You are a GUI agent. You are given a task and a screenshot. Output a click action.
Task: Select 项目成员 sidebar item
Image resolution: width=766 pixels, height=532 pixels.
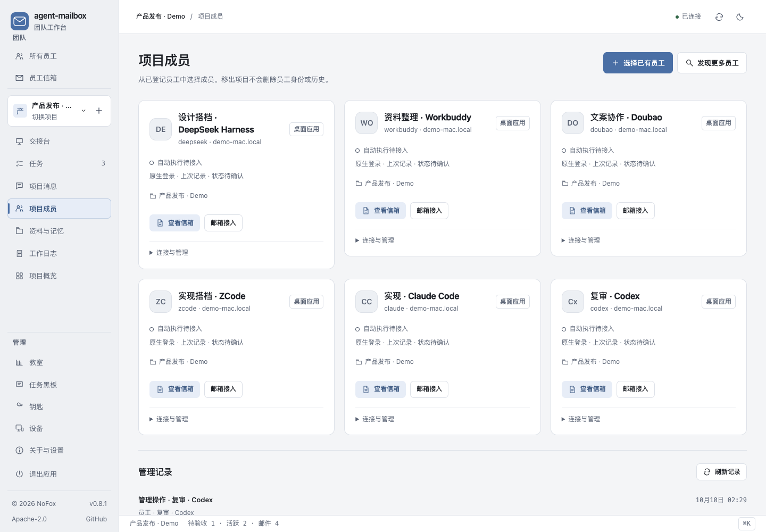click(x=59, y=209)
